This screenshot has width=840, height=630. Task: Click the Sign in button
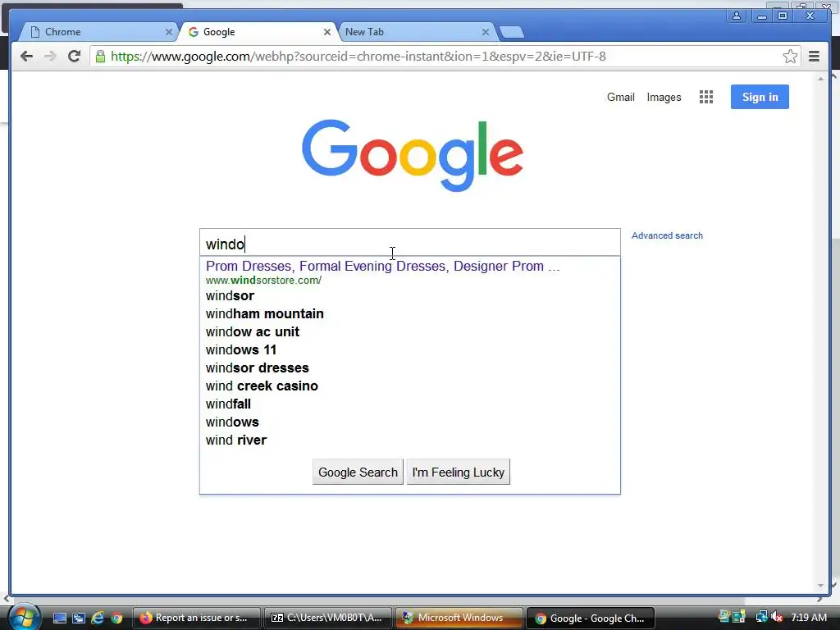760,97
